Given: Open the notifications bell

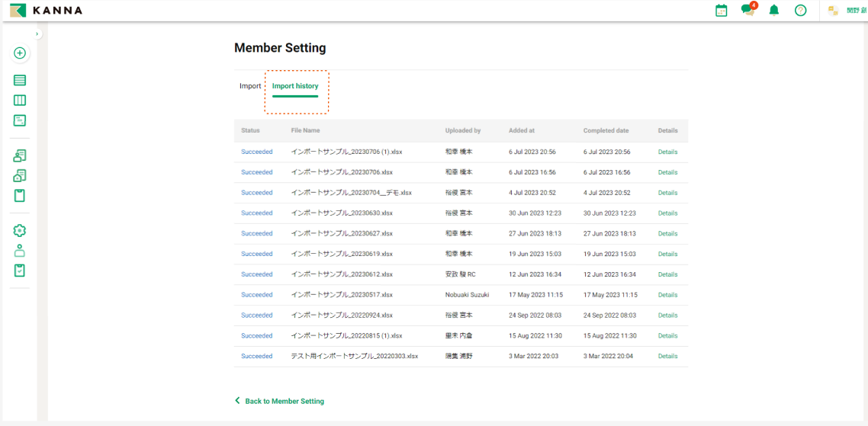Looking at the screenshot, I should click(774, 11).
